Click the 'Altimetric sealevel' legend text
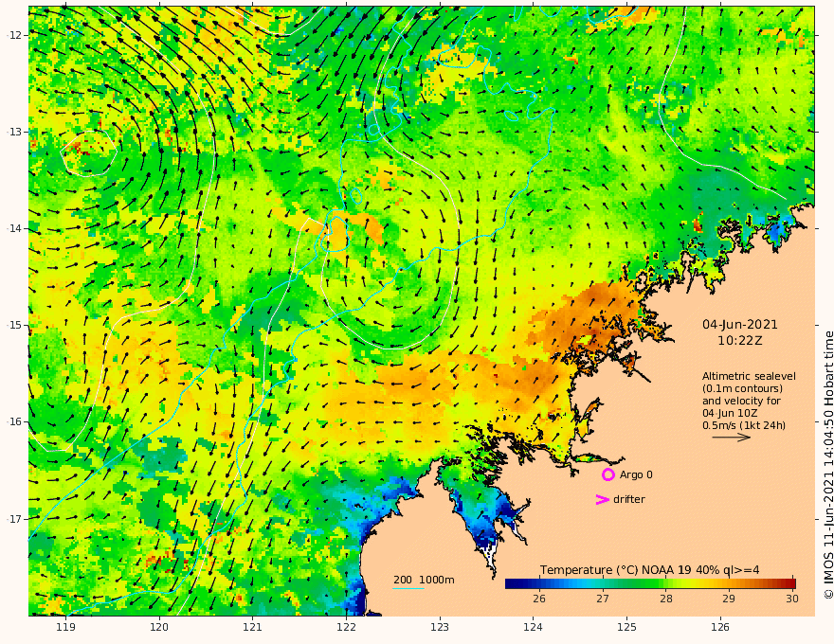 (x=749, y=376)
